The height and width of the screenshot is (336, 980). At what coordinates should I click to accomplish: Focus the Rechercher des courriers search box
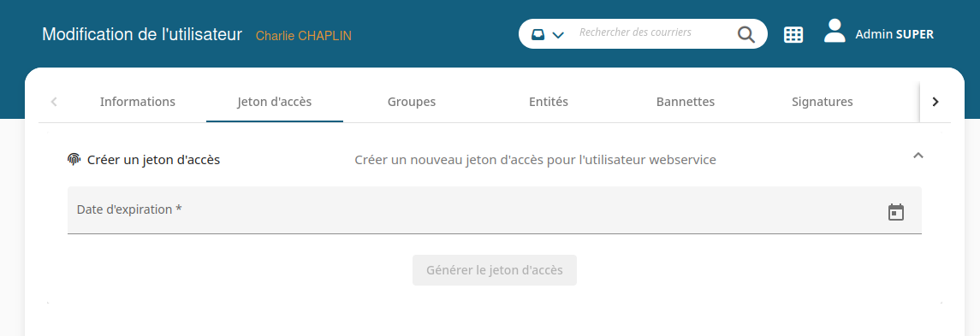[x=653, y=32]
